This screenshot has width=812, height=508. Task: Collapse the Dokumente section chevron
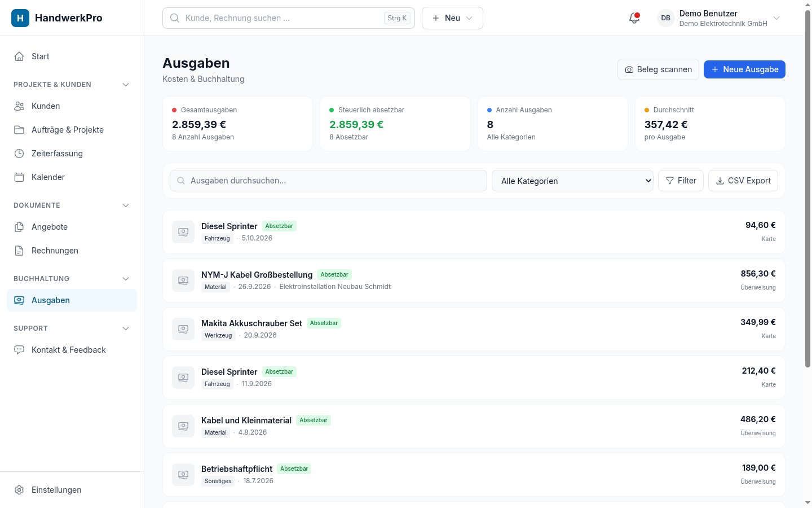126,205
